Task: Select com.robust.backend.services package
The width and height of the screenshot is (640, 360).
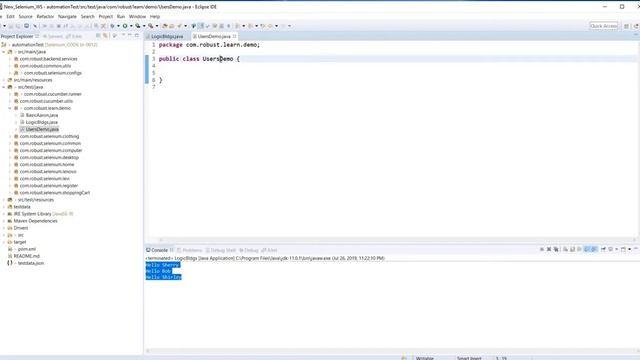Action: pyautogui.click(x=48, y=59)
